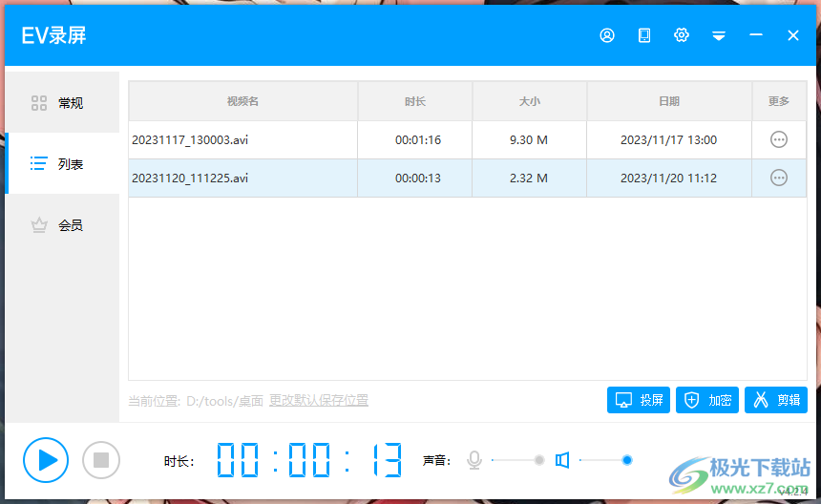The width and height of the screenshot is (821, 504).
Task: Click size cell 2.32 M
Action: pos(529,178)
